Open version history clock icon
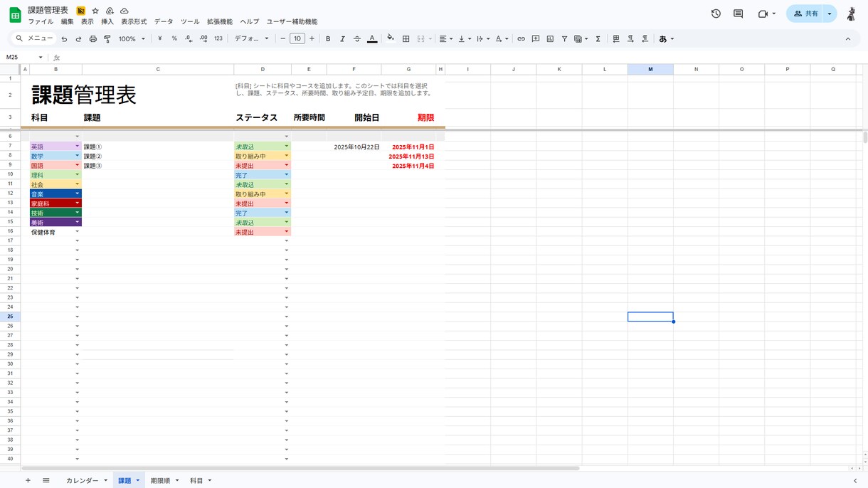Screen dimensions: 868x488 (x=716, y=14)
